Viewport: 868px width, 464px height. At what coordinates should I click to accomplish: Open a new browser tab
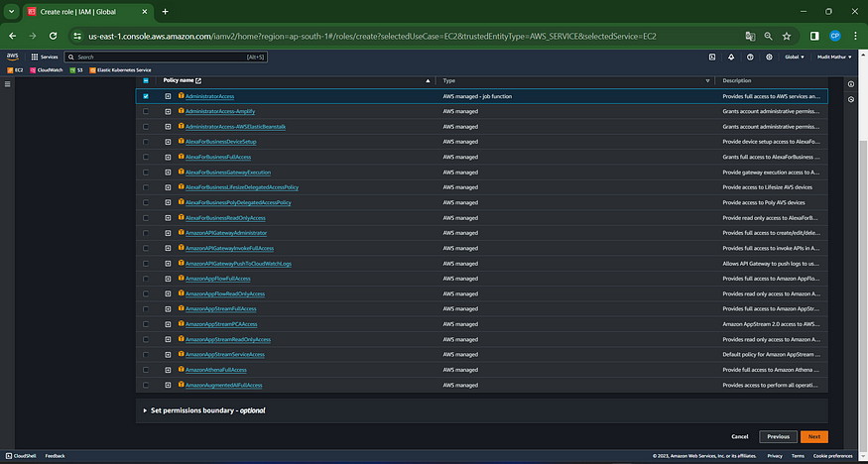click(x=165, y=12)
